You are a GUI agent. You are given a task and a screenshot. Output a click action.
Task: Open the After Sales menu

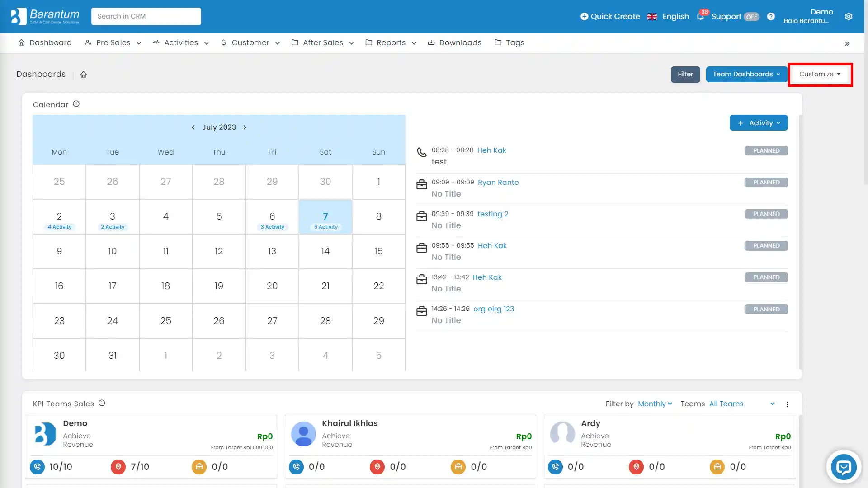point(322,42)
